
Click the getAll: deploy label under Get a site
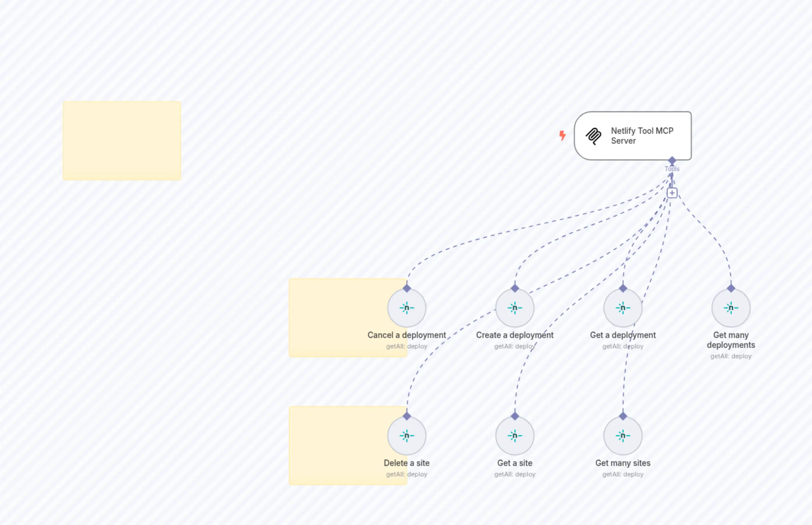point(515,474)
